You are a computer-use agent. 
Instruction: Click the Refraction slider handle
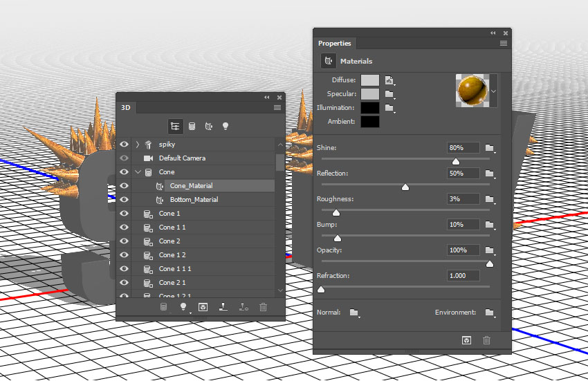[x=321, y=290]
